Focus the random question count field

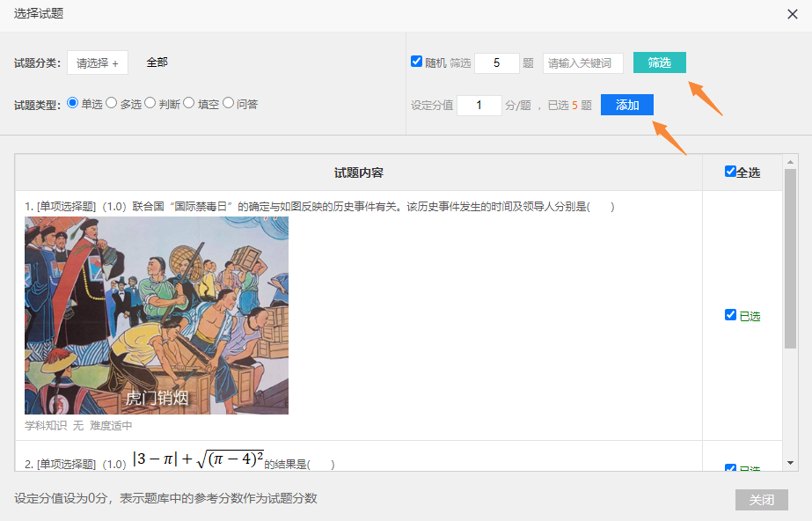click(x=497, y=63)
